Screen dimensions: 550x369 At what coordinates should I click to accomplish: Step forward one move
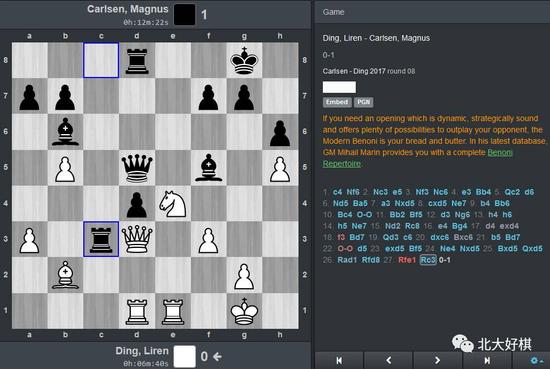(437, 361)
